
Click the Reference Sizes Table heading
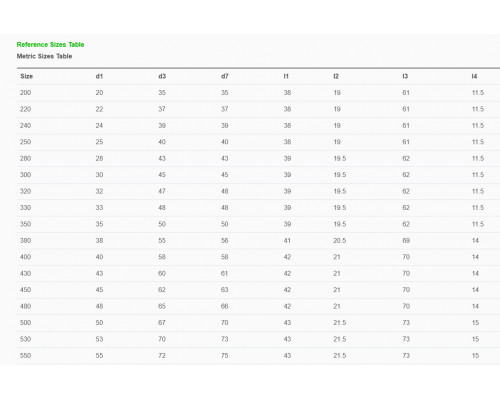(50, 45)
